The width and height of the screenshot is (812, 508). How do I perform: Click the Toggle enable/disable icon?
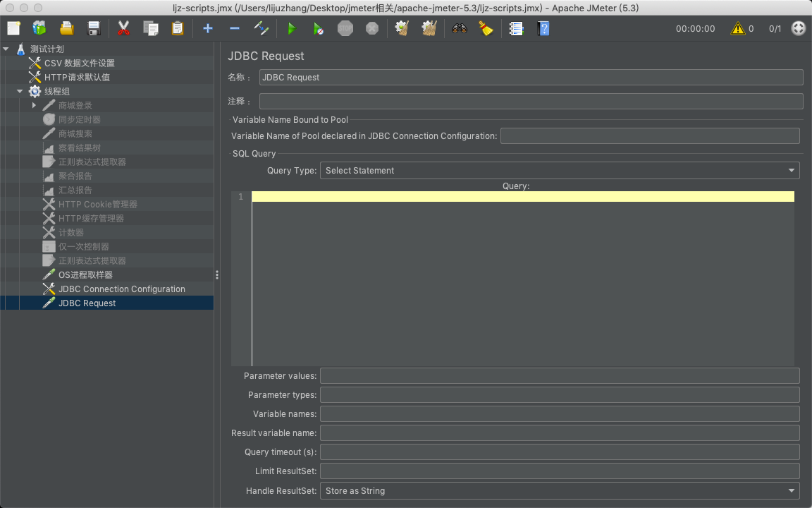pyautogui.click(x=262, y=28)
